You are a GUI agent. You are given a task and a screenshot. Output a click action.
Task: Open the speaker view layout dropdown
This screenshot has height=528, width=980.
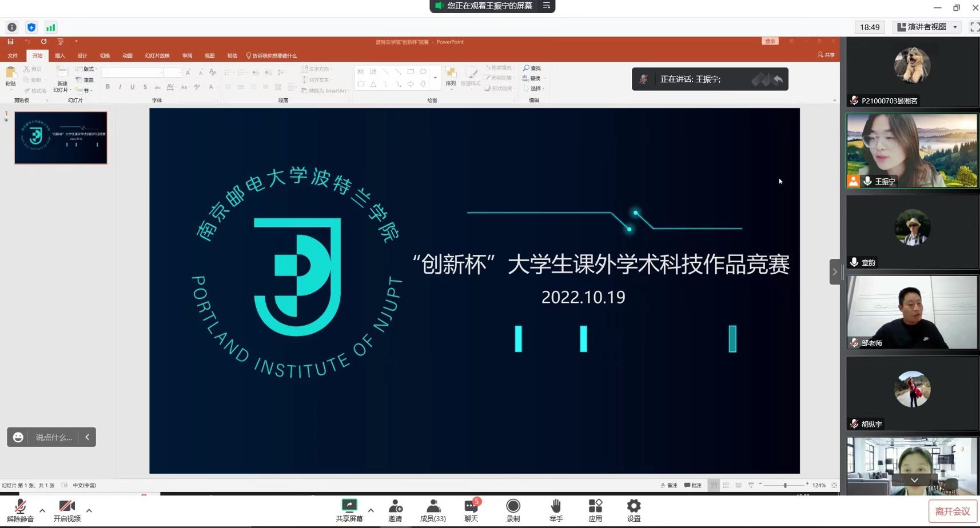[926, 27]
